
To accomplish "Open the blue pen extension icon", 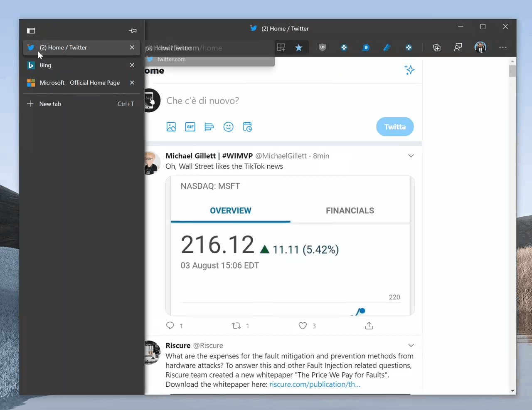I will pos(387,47).
